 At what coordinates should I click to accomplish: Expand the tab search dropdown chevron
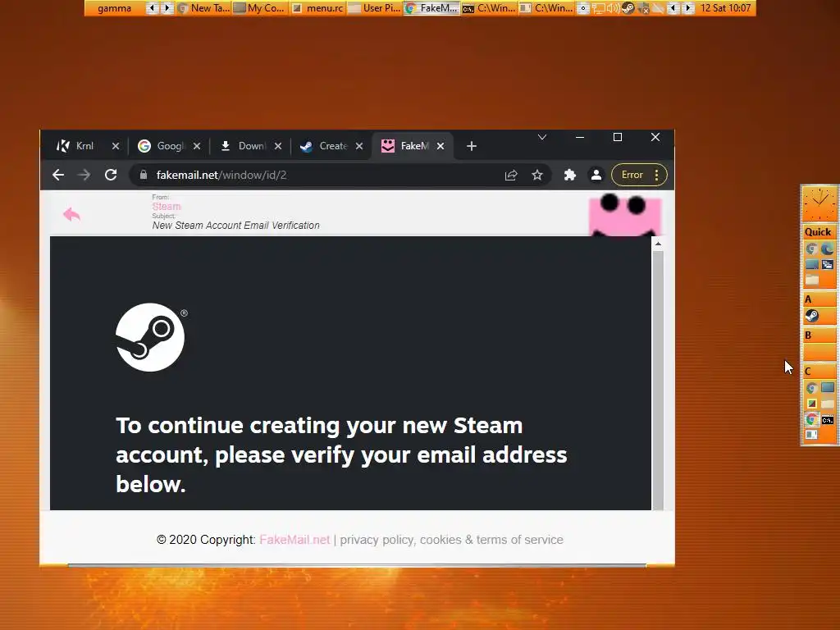pyautogui.click(x=542, y=137)
